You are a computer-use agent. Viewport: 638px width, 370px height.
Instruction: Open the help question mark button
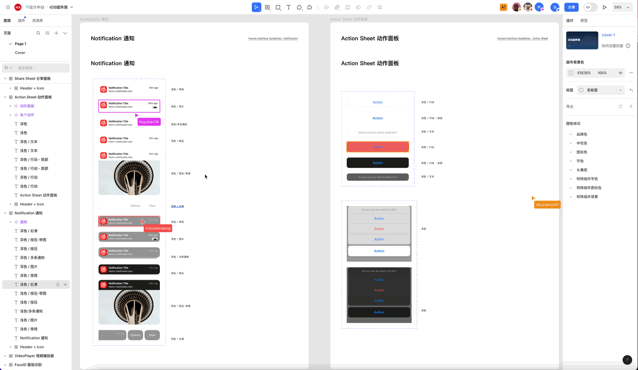coord(627,360)
